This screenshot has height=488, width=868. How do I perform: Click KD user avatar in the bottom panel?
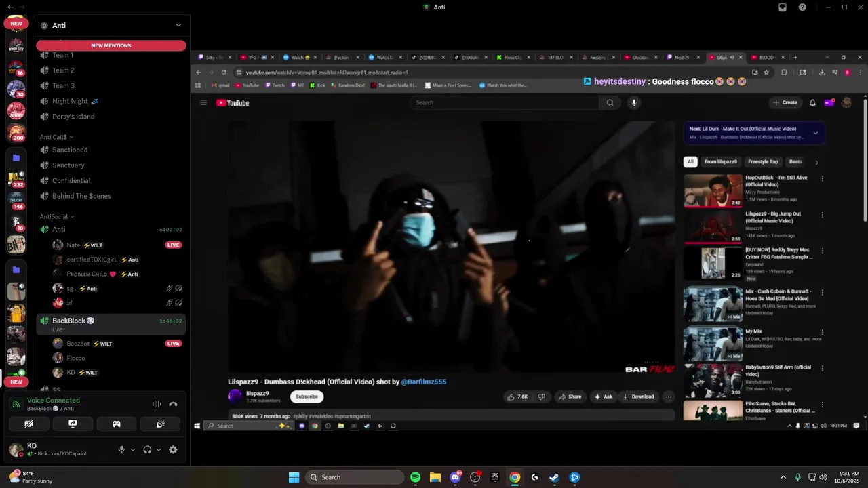pos(16,449)
